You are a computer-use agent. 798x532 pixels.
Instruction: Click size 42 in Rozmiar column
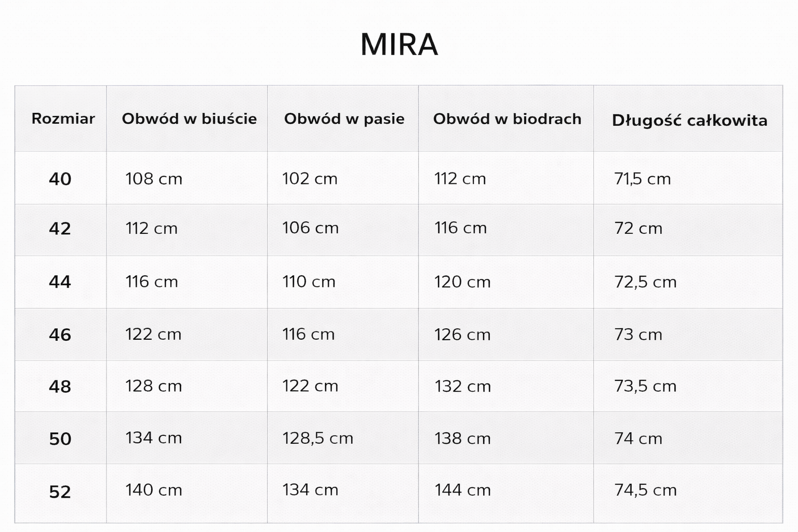point(60,229)
